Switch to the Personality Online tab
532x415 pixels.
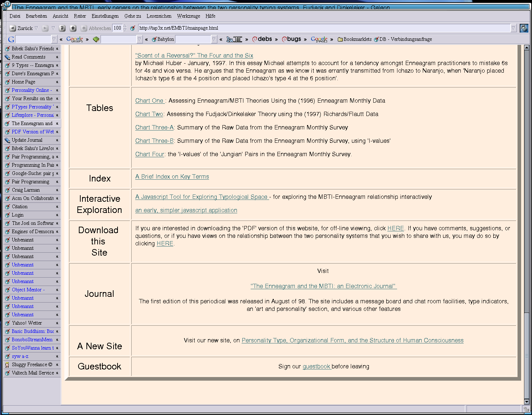tap(32, 90)
